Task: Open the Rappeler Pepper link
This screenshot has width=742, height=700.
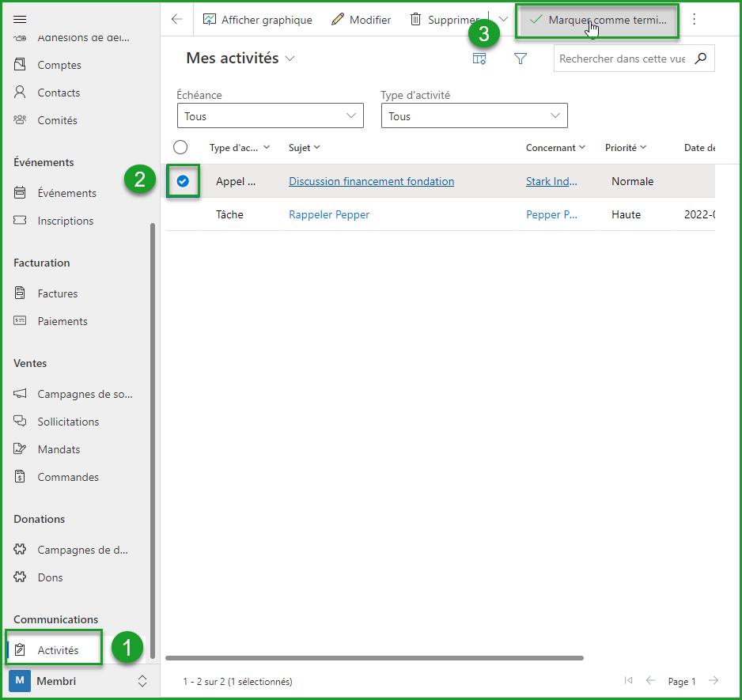Action: tap(329, 214)
